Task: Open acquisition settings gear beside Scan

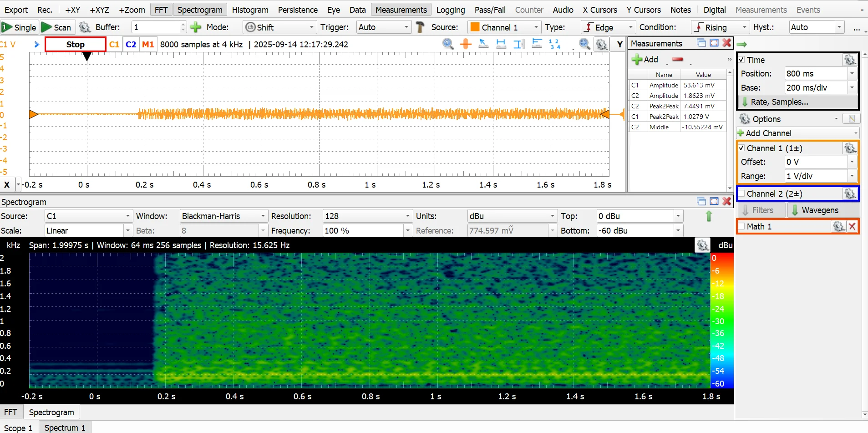Action: tap(84, 27)
